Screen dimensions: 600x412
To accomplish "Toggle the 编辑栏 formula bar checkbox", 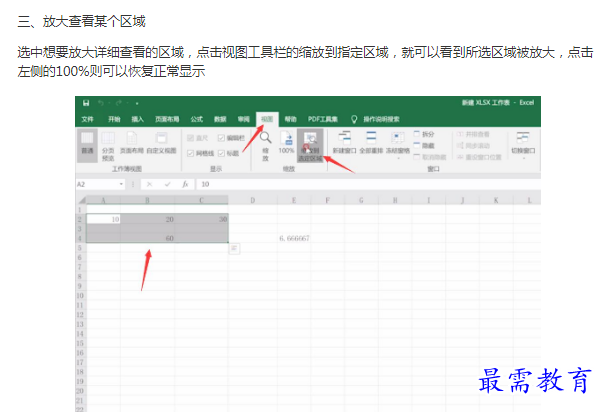I will tap(221, 138).
